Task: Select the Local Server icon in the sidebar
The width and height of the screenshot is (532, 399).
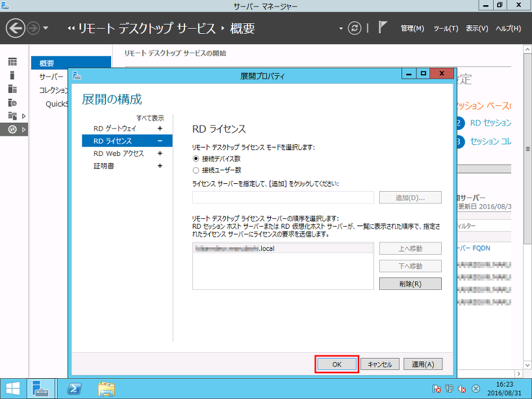Action: [x=12, y=75]
